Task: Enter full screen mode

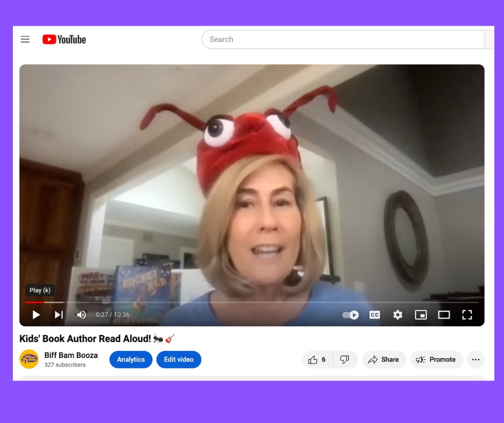Action: point(467,315)
